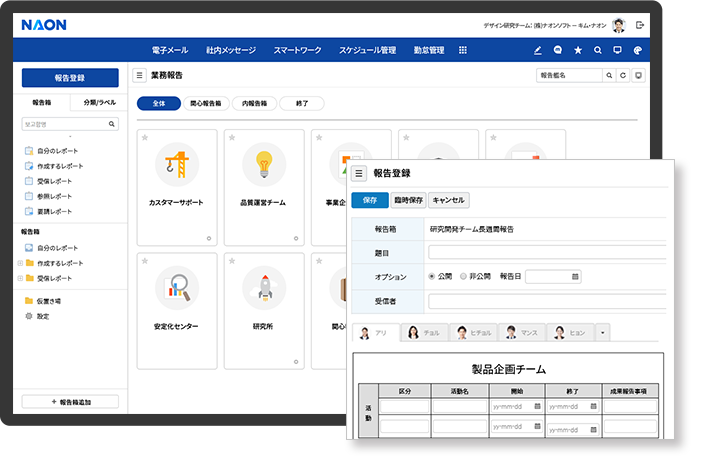
Task: Expand the 受信レポート folder in the tree
Action: [20, 278]
